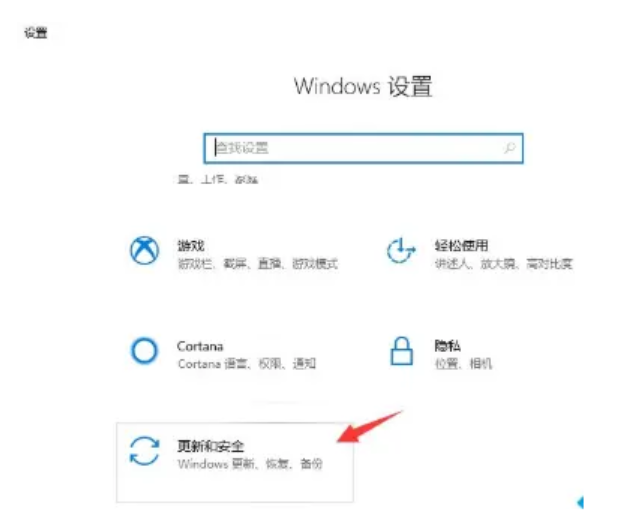Image resolution: width=626 pixels, height=528 pixels.
Task: Click the Windows 设置 page heading
Action: tap(363, 86)
